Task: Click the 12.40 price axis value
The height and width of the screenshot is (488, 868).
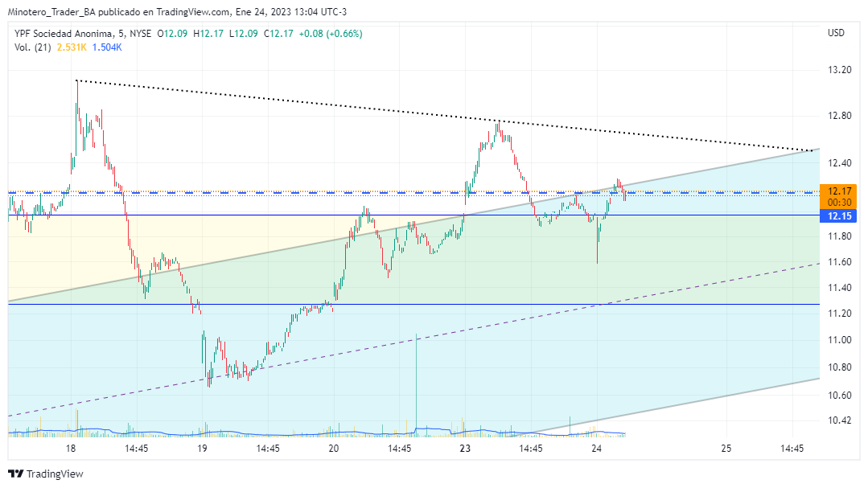Action: pos(839,163)
